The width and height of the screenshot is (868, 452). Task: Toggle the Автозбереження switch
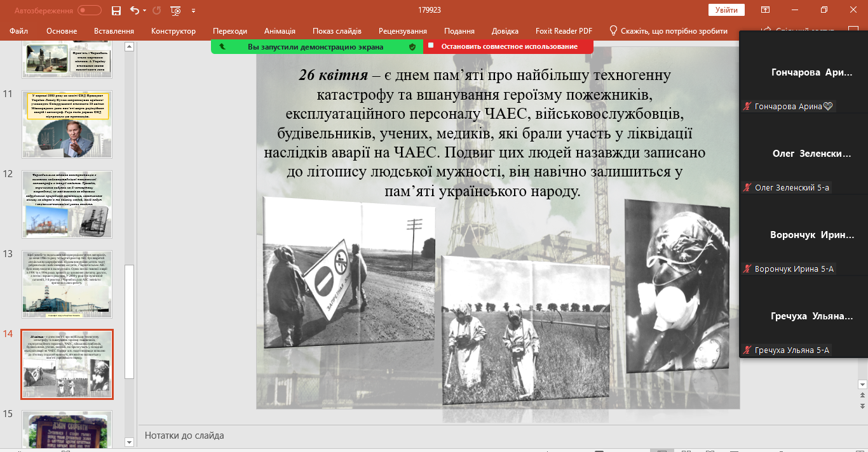pos(90,11)
